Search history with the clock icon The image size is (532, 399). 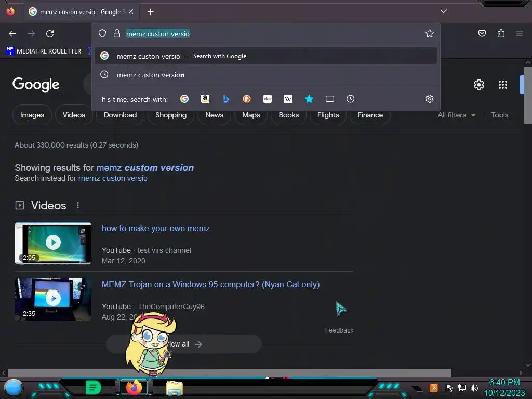click(x=351, y=99)
